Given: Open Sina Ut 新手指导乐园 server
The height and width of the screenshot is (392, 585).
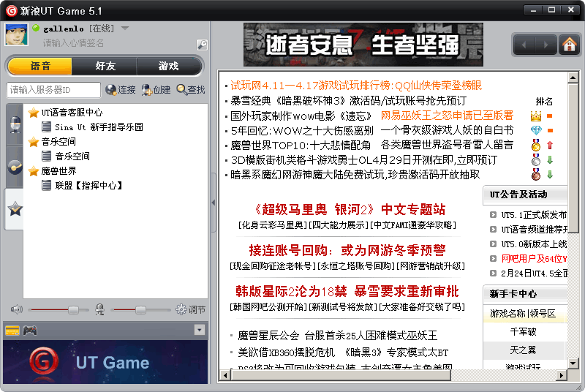Looking at the screenshot, I should click(92, 127).
